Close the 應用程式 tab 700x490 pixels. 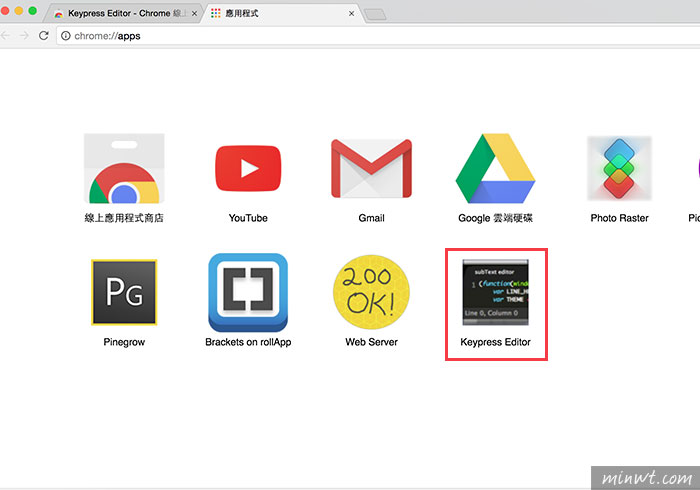pos(351,14)
